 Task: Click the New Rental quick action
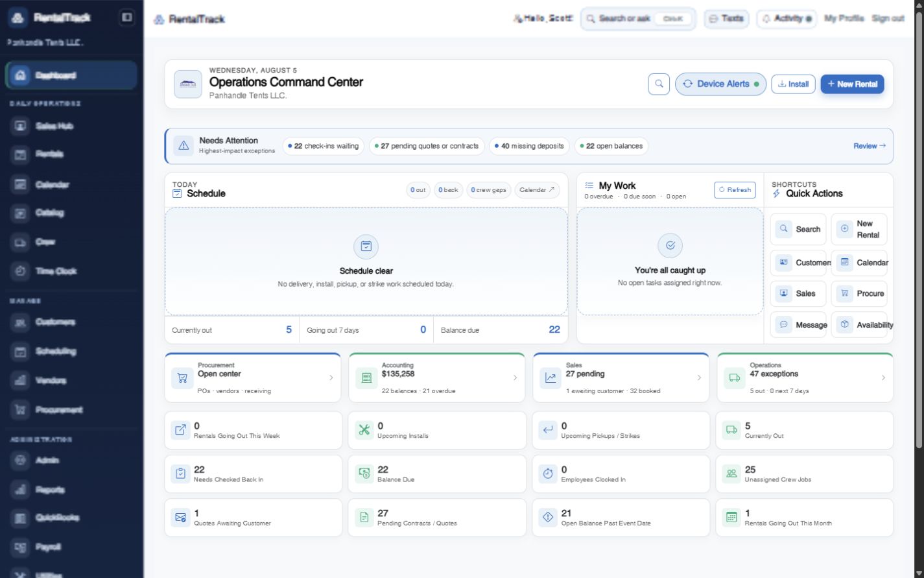[859, 229]
